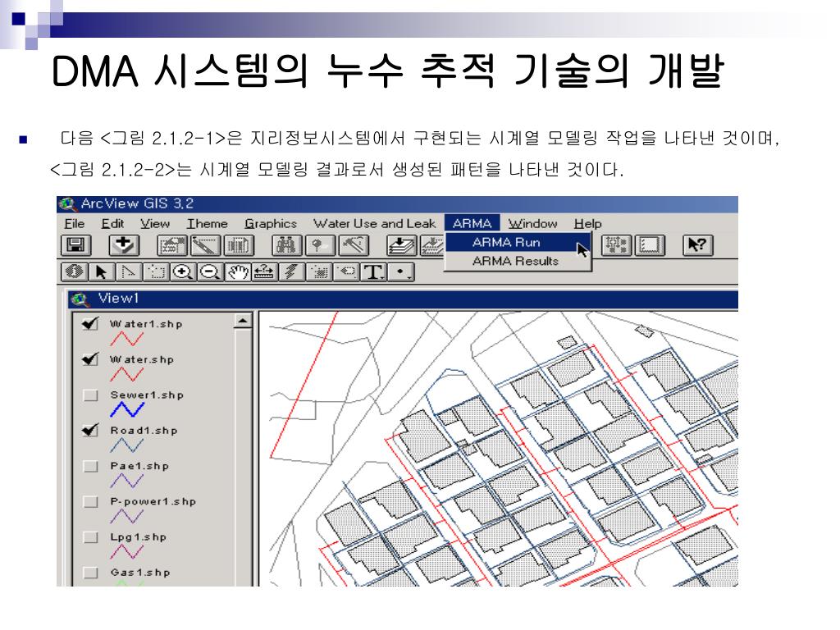Select the Road1.shp theme name
The width and height of the screenshot is (840, 630).
[144, 430]
